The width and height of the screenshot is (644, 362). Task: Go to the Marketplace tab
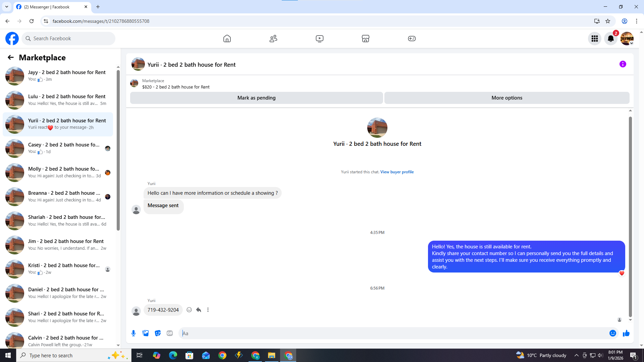[365, 39]
